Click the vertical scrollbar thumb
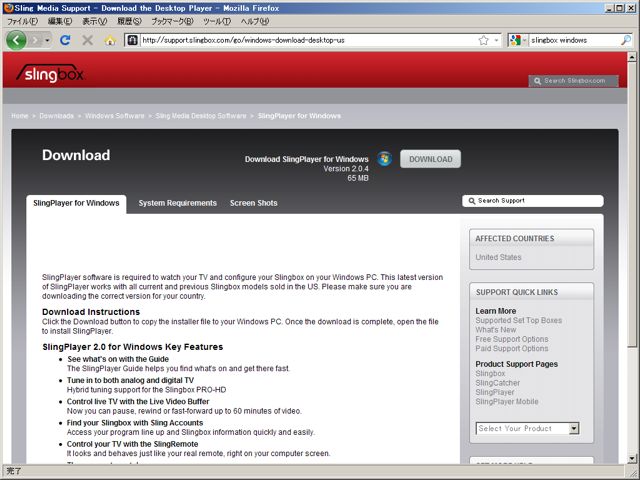The width and height of the screenshot is (640, 480). [x=632, y=204]
